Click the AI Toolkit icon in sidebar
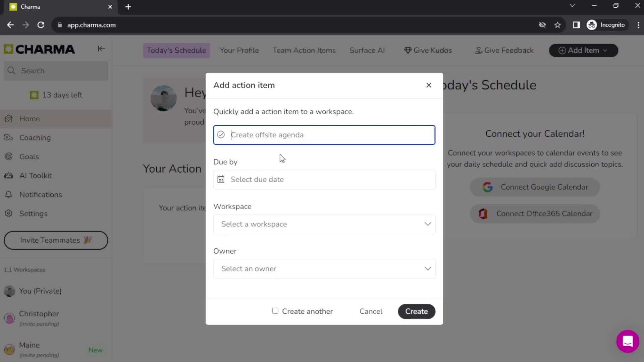The image size is (644, 362). coord(10,176)
